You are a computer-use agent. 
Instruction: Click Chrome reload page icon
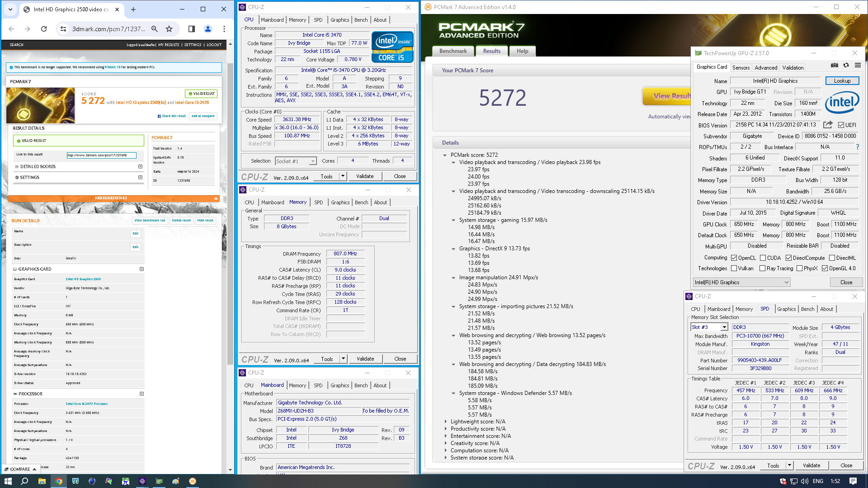point(44,29)
